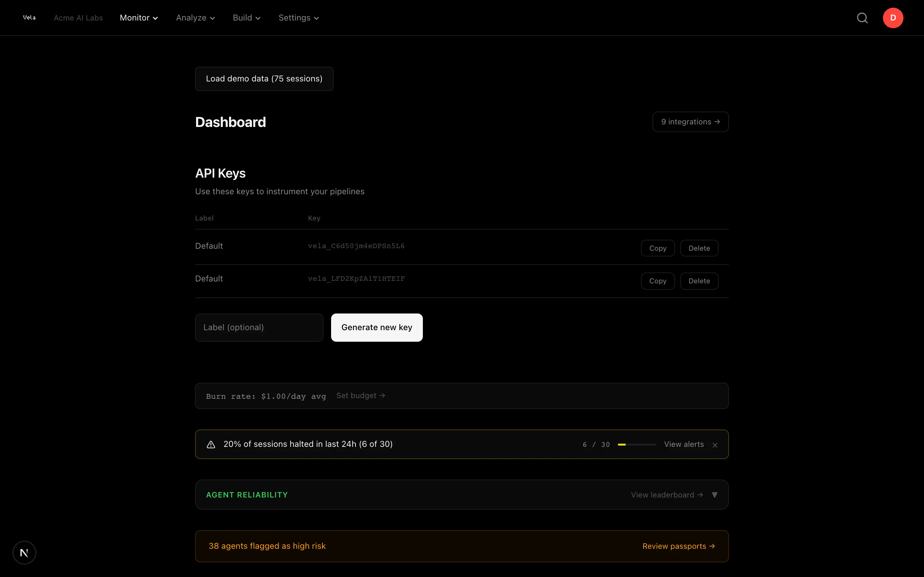
Task: Open the search
Action: pyautogui.click(x=862, y=18)
